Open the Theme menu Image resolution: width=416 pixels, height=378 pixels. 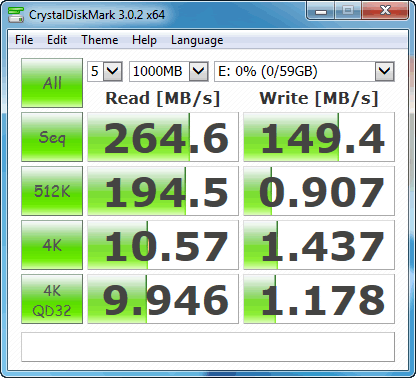tap(100, 40)
